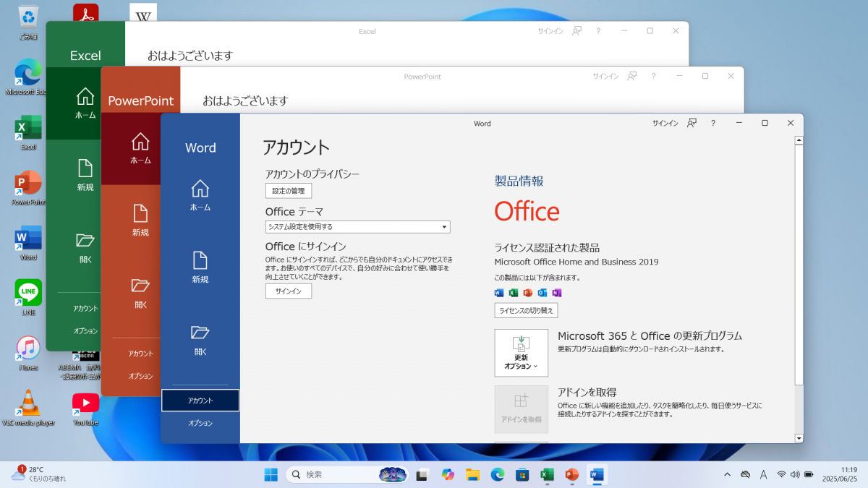
Task: Click the Word account page scrollbar down arrow
Action: point(799,438)
